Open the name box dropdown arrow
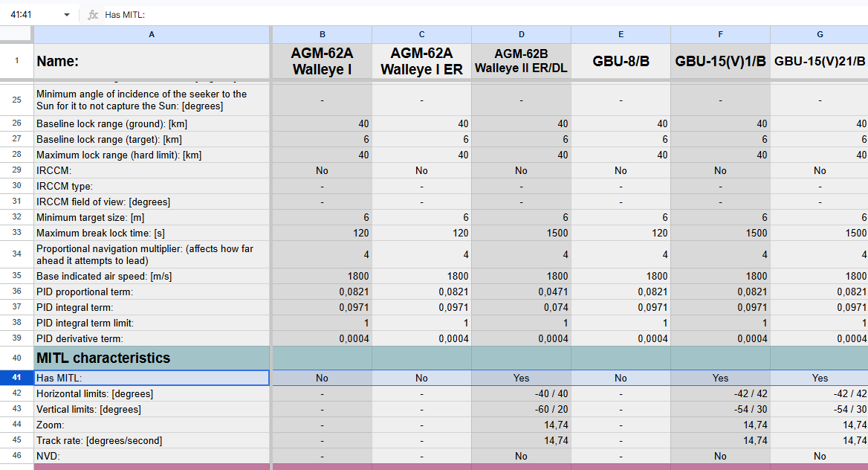 click(x=67, y=15)
